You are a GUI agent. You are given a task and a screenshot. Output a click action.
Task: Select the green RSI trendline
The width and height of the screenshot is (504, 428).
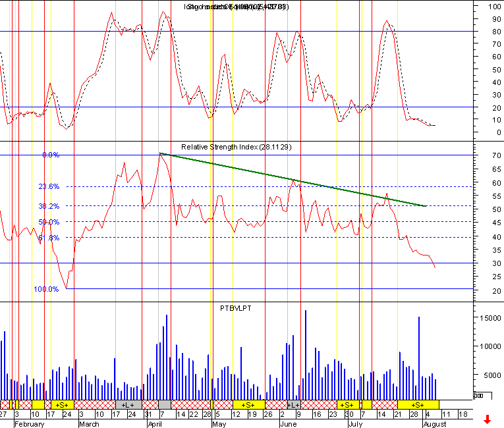coord(293,180)
